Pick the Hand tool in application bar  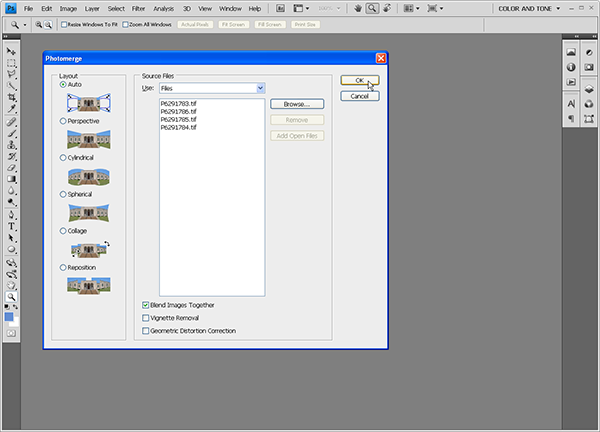tap(358, 8)
